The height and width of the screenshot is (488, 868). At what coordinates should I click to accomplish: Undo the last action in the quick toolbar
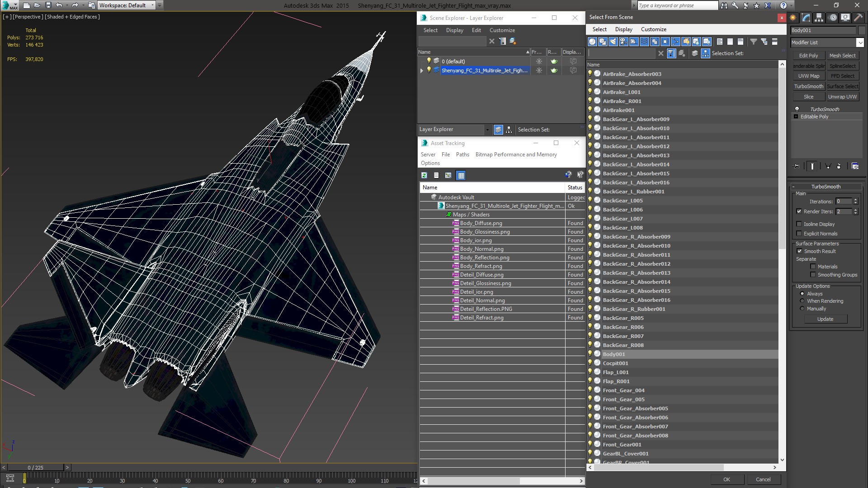point(59,5)
